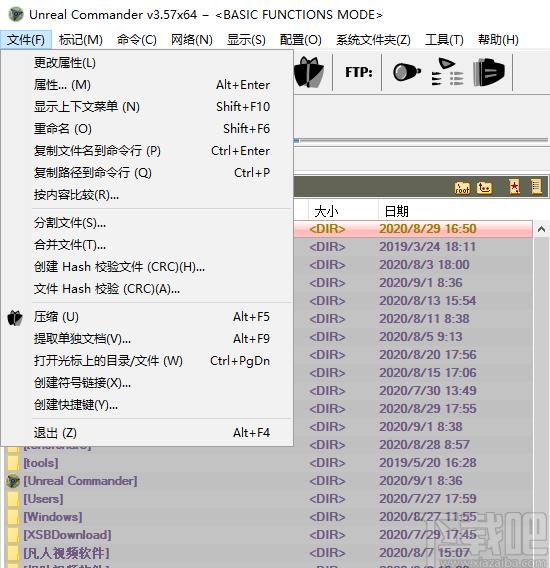Select the [XSBDownload] folder row

tap(268, 535)
